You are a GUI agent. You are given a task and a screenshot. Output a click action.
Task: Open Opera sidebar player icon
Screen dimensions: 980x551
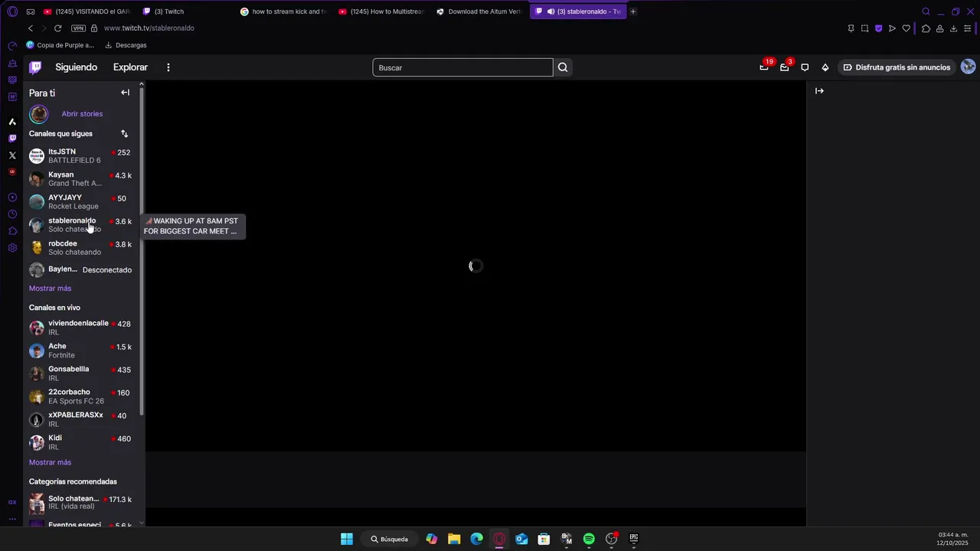12,197
